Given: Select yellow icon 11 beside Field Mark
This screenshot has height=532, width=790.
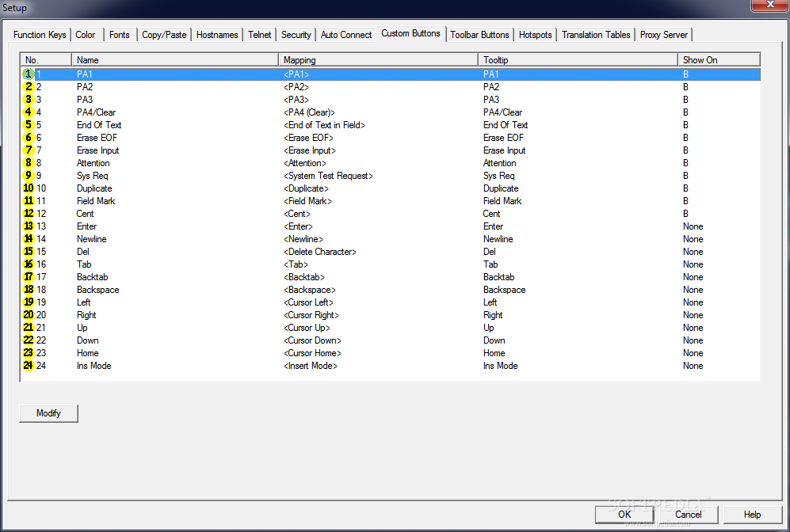Looking at the screenshot, I should click(29, 200).
